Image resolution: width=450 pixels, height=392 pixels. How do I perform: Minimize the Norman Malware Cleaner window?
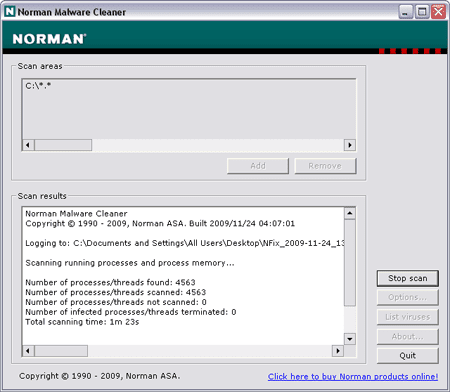406,12
